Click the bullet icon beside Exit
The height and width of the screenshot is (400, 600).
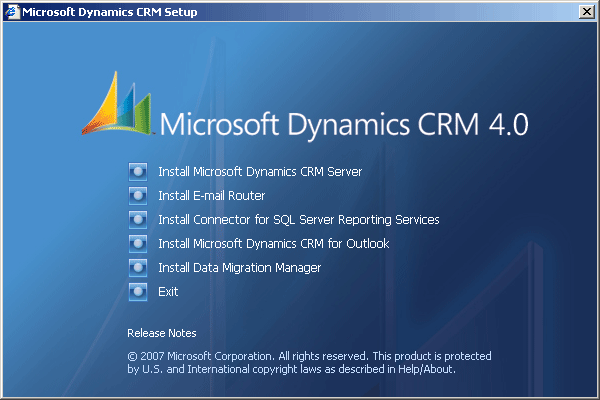tap(138, 292)
